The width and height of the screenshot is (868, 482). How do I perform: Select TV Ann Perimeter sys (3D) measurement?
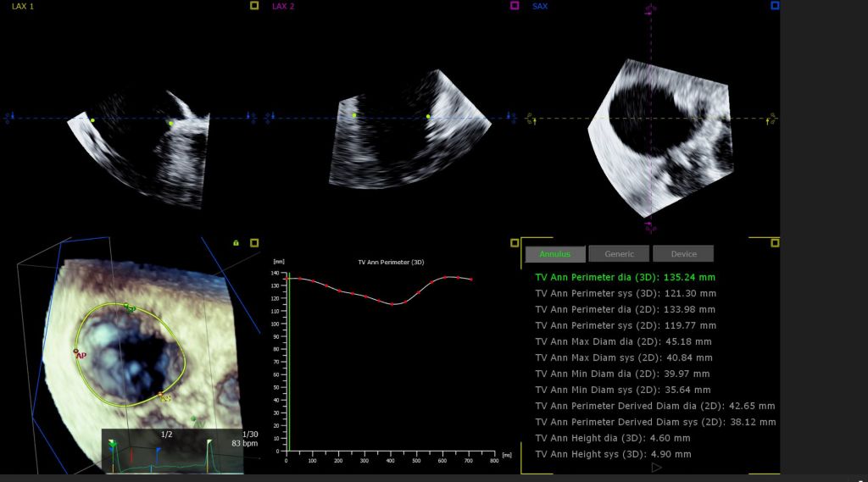pos(626,293)
